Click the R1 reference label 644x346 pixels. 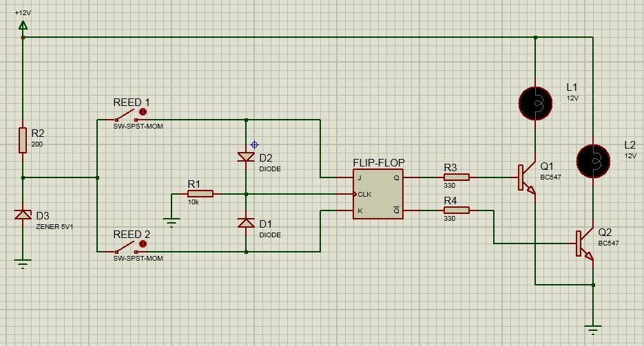[x=194, y=184]
